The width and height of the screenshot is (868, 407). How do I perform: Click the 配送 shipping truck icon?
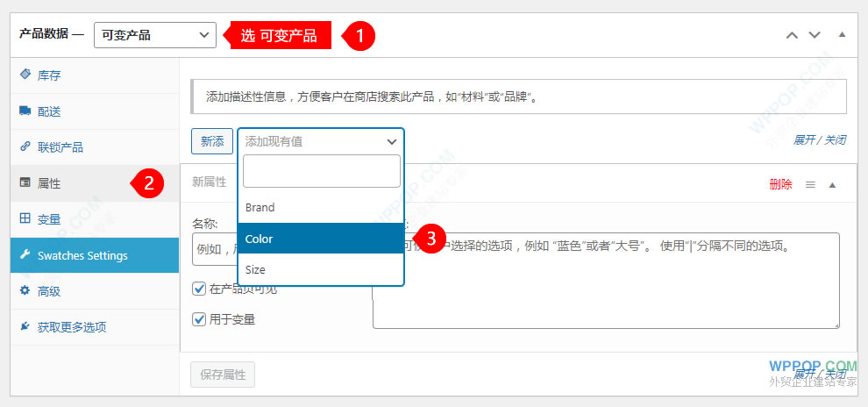25,111
